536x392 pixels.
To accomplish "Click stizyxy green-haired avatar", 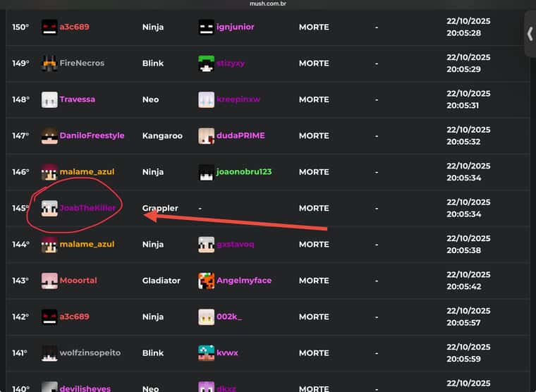I will pyautogui.click(x=207, y=63).
